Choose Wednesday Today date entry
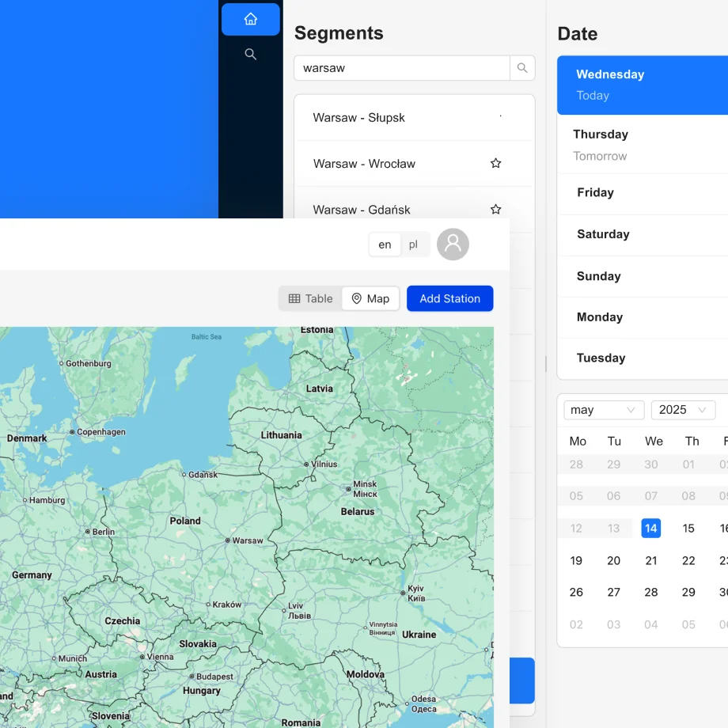Viewport: 728px width, 728px height. click(x=641, y=85)
